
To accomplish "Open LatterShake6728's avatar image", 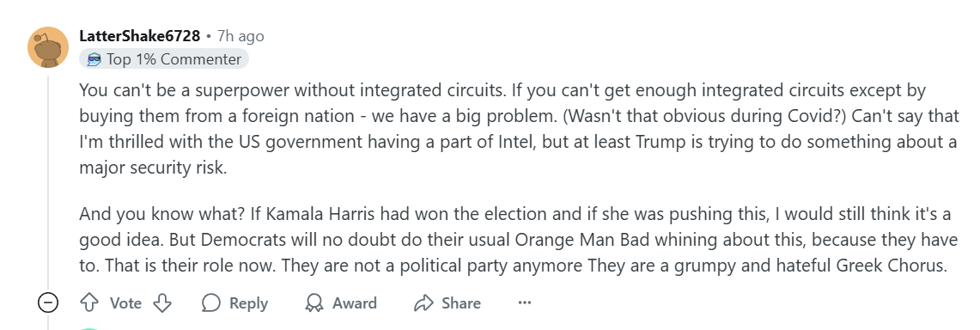I will tap(48, 47).
